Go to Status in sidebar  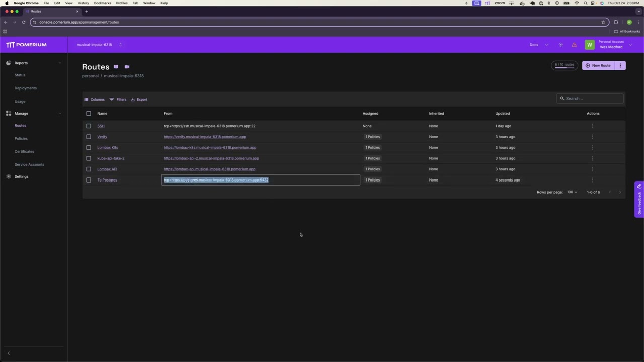pos(20,75)
